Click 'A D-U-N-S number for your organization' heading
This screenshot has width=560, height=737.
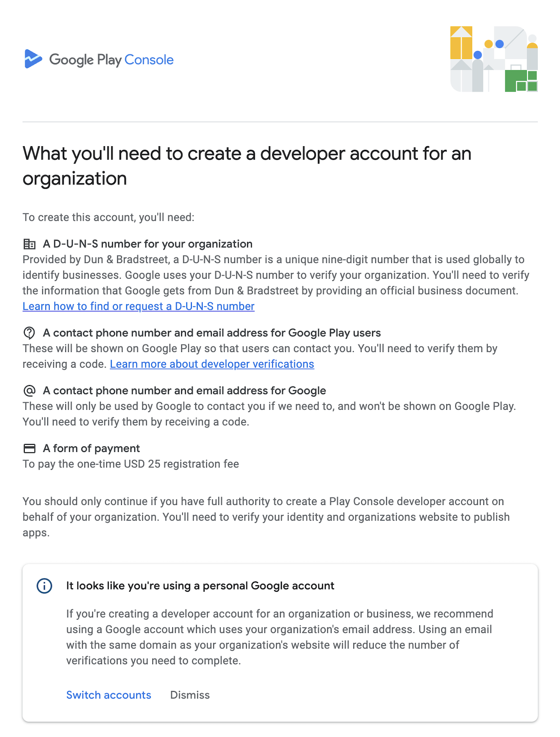tap(148, 244)
